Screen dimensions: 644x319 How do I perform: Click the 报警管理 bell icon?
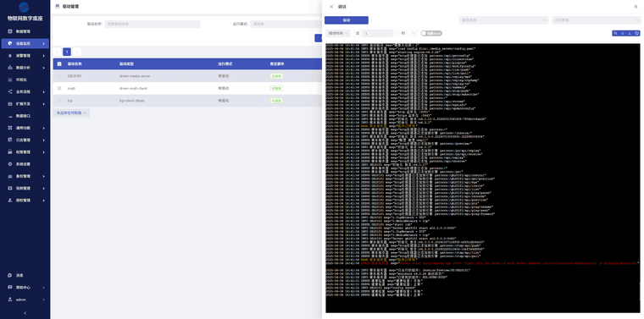(10, 55)
